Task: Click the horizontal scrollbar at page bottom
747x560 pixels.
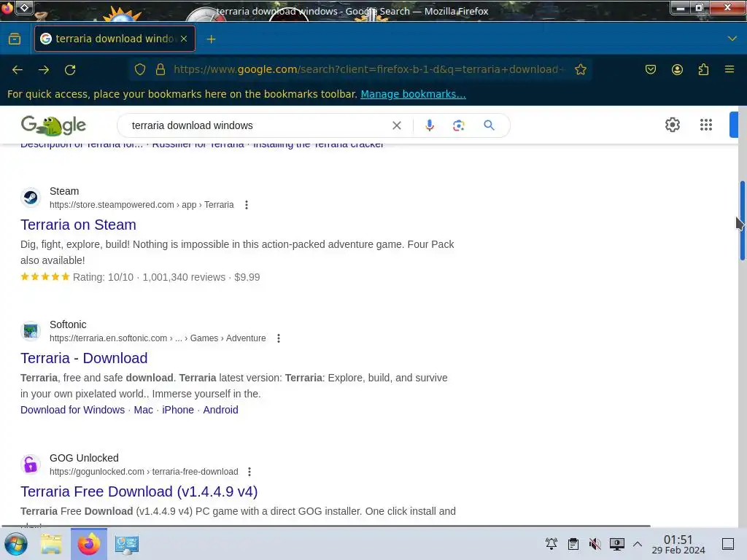Action: point(325,526)
